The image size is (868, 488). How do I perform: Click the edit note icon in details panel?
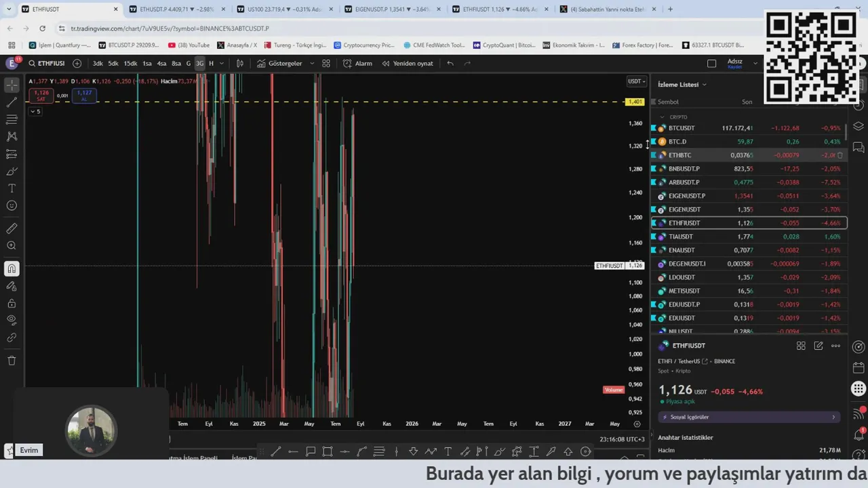click(818, 346)
